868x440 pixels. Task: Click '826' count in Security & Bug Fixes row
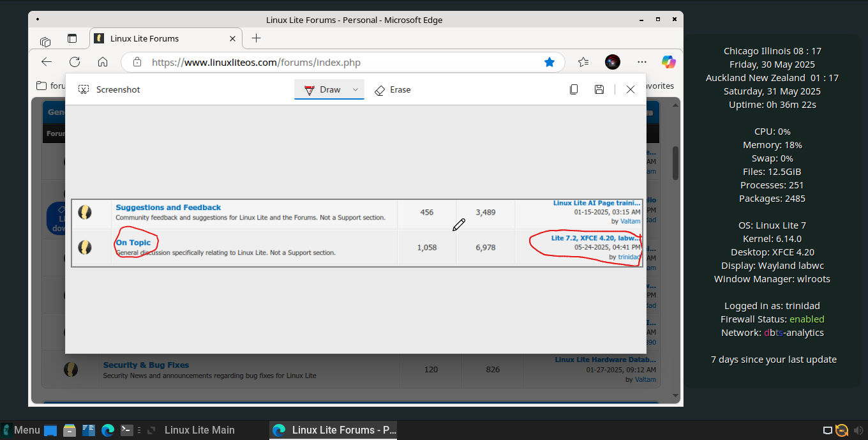493,369
